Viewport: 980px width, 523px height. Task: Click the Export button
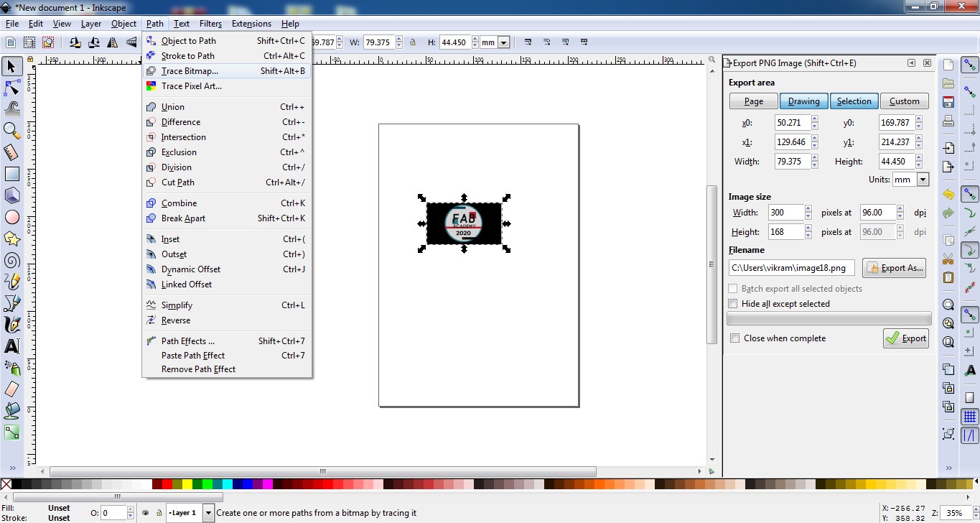pos(906,338)
